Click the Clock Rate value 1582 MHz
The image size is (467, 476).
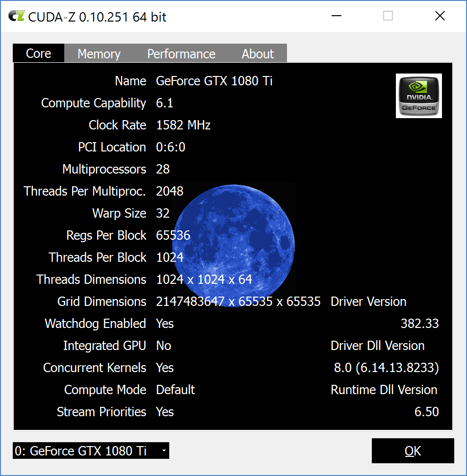coord(183,125)
